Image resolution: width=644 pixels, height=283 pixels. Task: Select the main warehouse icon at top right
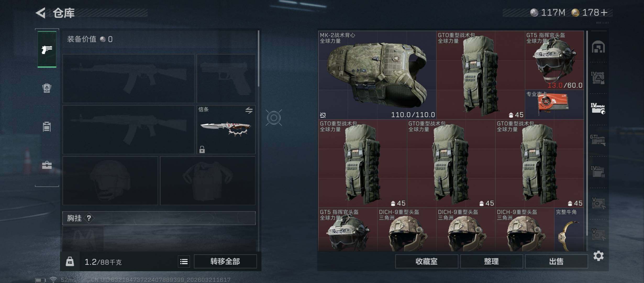[598, 47]
